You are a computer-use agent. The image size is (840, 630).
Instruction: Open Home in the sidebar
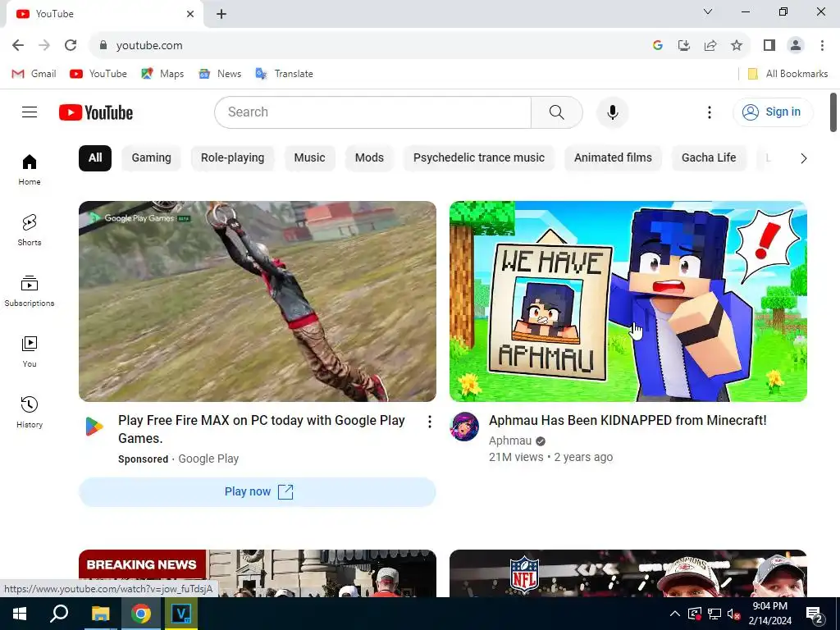click(30, 170)
